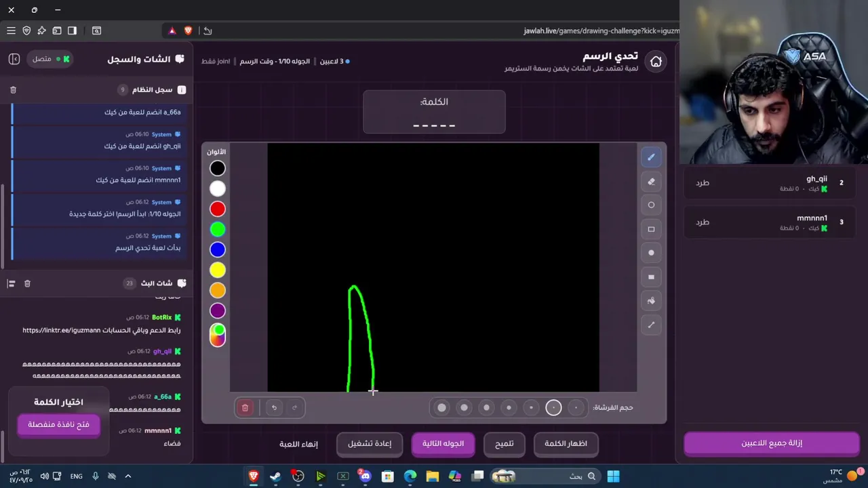Toggle the browser sidebar panel icon
The height and width of the screenshot is (488, 868).
click(x=72, y=30)
